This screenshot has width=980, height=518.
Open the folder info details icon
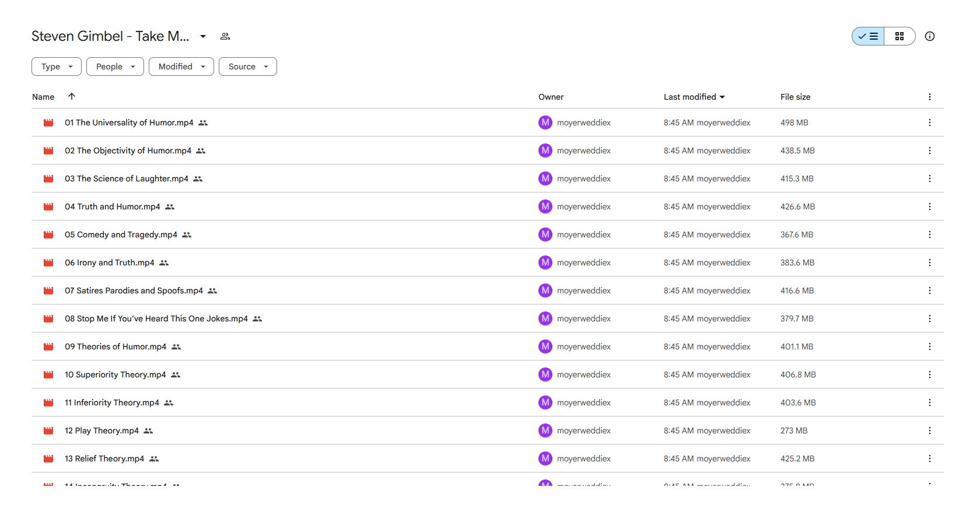pos(930,36)
